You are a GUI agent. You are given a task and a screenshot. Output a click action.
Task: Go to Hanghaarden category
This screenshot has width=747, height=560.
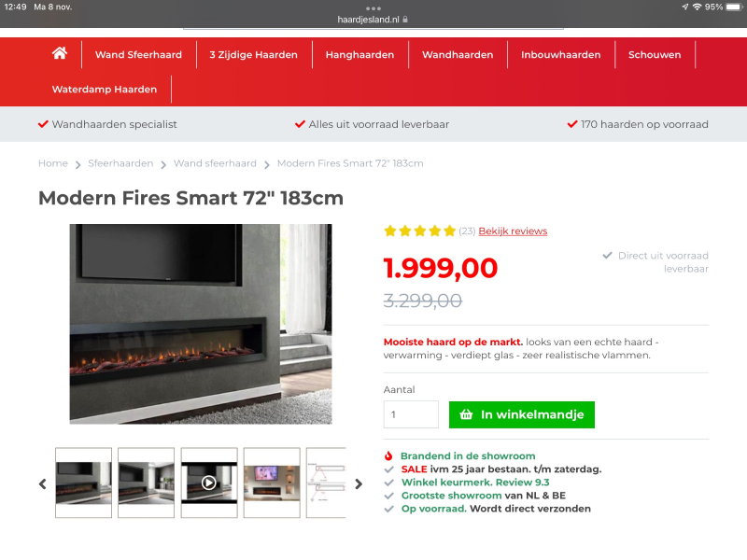tap(359, 55)
